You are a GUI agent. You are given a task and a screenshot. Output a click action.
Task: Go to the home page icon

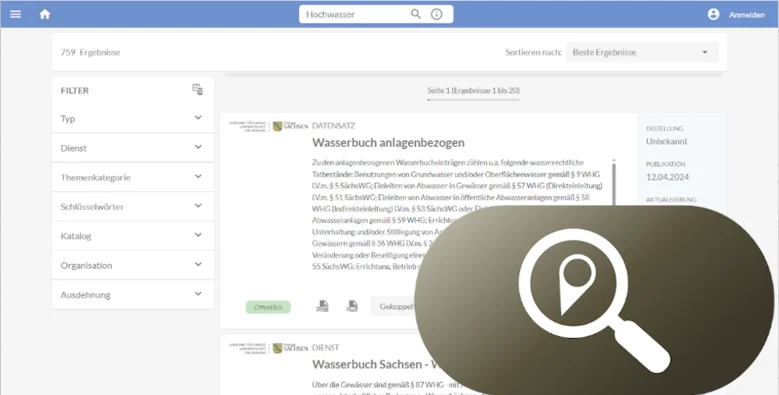(45, 14)
